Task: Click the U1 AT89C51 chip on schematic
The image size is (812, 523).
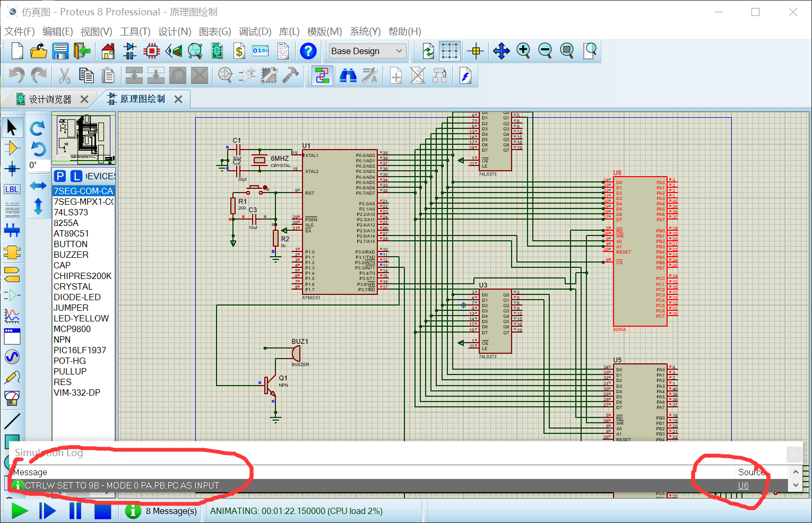Action: 340,222
